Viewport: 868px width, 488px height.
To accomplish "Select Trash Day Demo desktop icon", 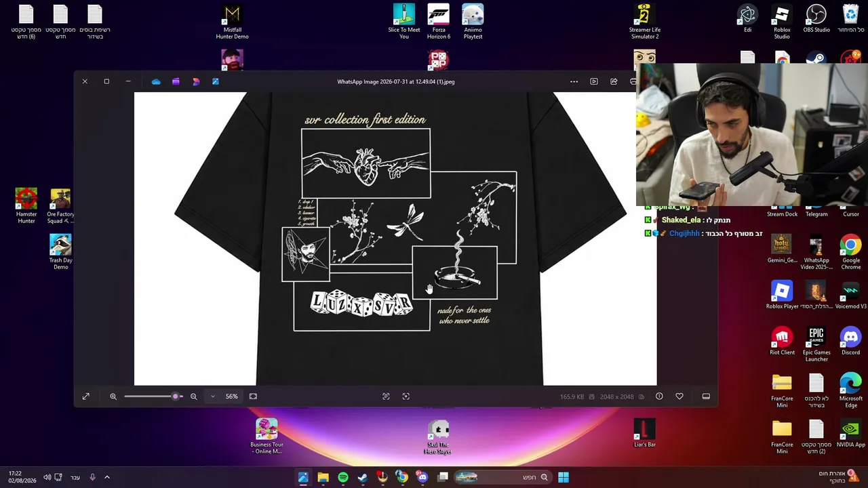I will (x=60, y=252).
